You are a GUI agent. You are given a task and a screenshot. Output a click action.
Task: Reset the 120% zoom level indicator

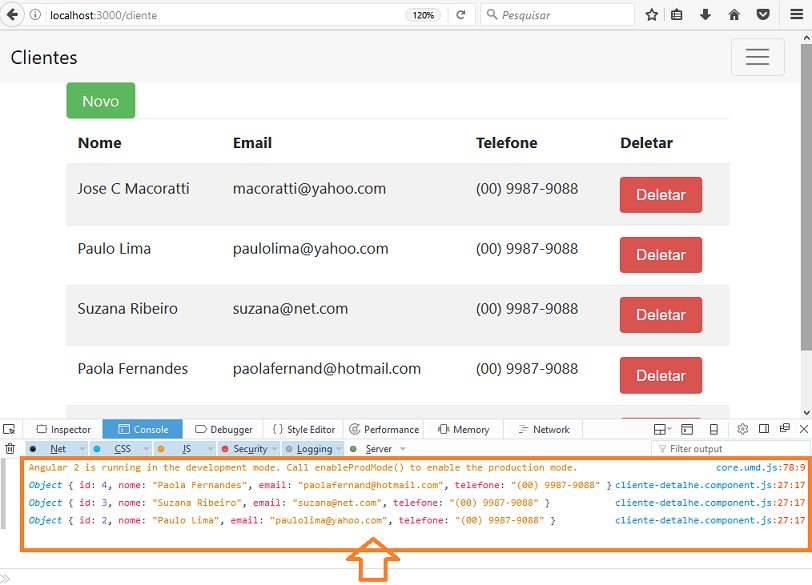tap(423, 15)
